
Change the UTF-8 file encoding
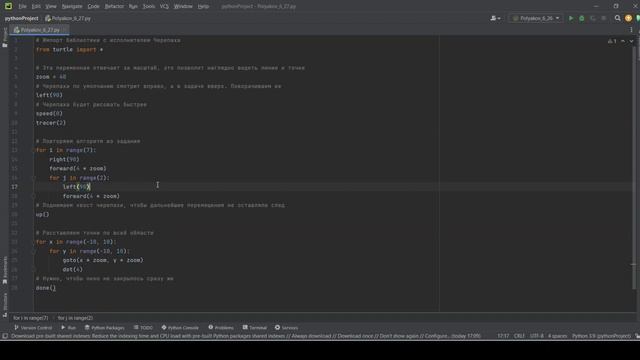[536, 336]
